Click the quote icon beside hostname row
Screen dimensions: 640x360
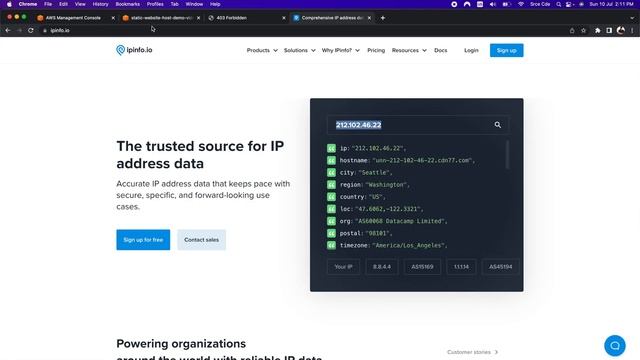[331, 160]
